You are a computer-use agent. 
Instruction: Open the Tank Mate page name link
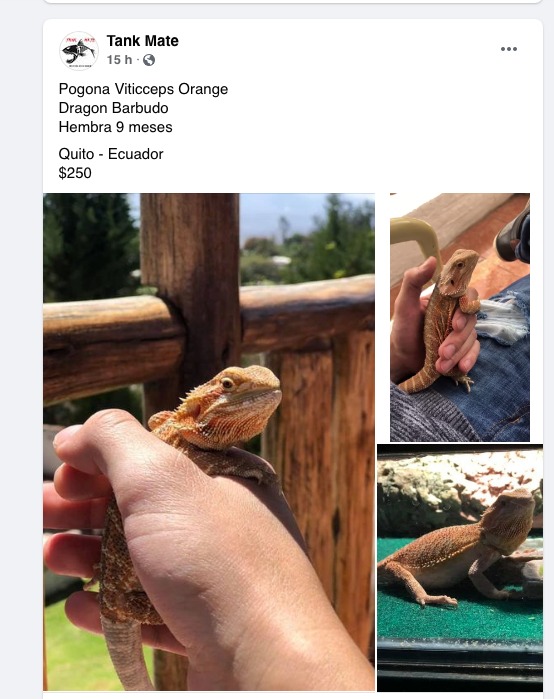point(143,41)
